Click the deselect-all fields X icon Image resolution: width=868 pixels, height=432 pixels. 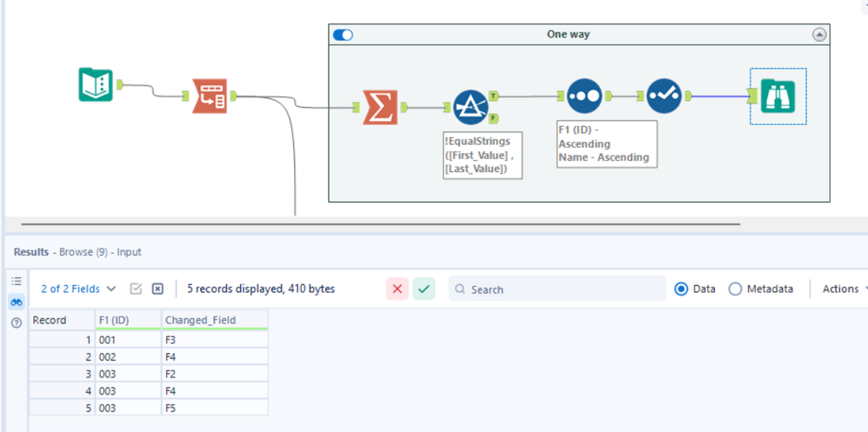[x=157, y=289]
